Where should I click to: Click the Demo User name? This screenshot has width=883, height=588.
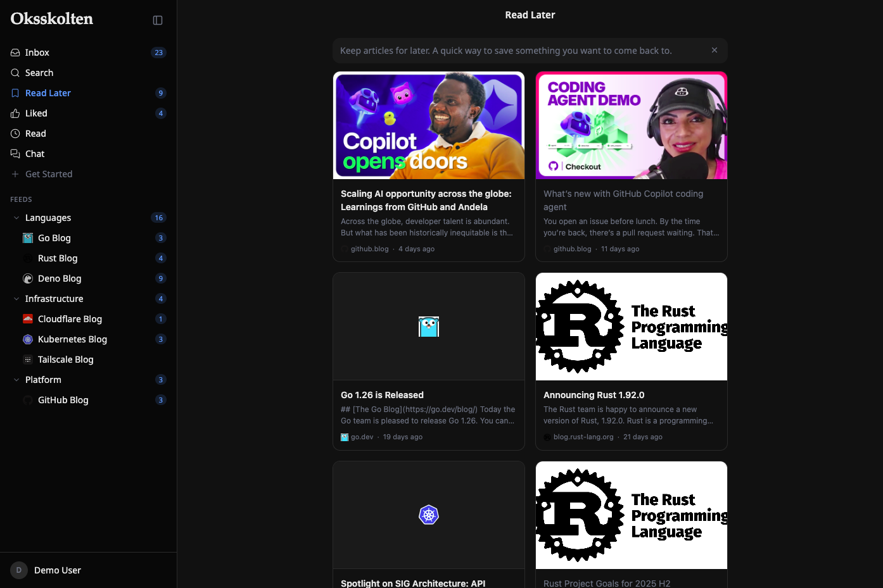coord(58,570)
